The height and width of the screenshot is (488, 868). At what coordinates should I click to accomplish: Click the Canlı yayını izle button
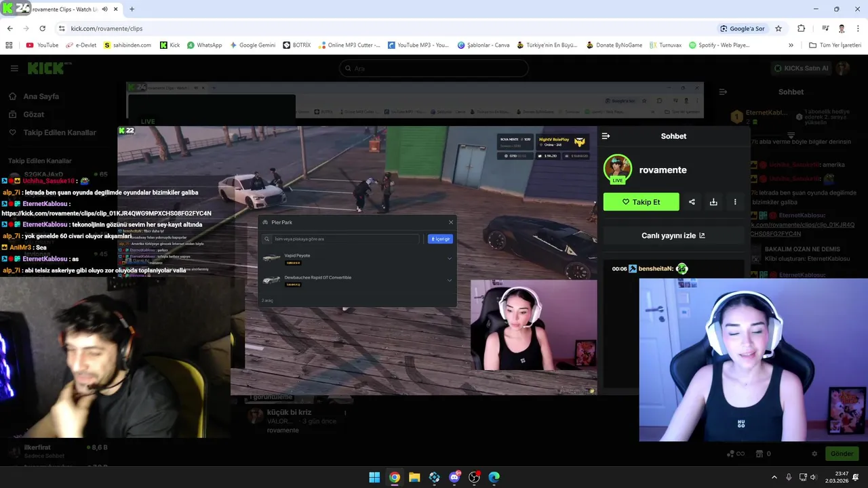coord(673,235)
